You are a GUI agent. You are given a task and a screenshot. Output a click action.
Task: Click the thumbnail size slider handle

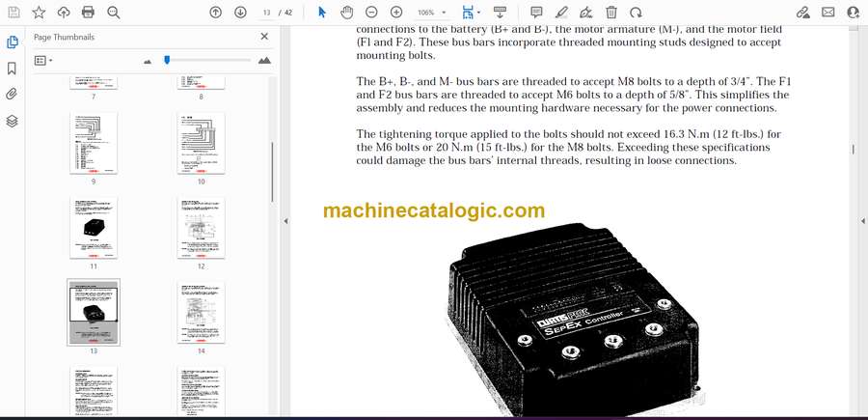[x=167, y=60]
